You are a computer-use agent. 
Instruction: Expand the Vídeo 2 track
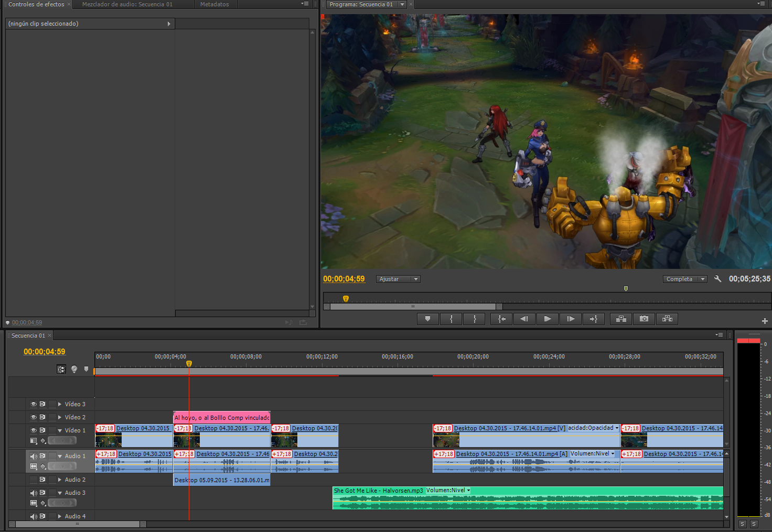click(60, 417)
